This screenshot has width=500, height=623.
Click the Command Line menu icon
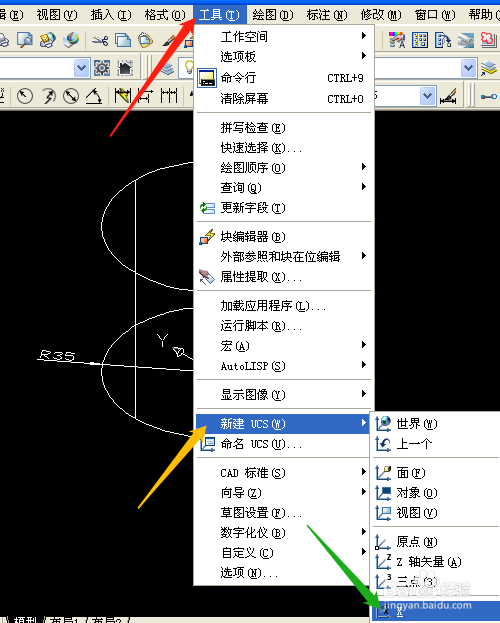[x=207, y=78]
